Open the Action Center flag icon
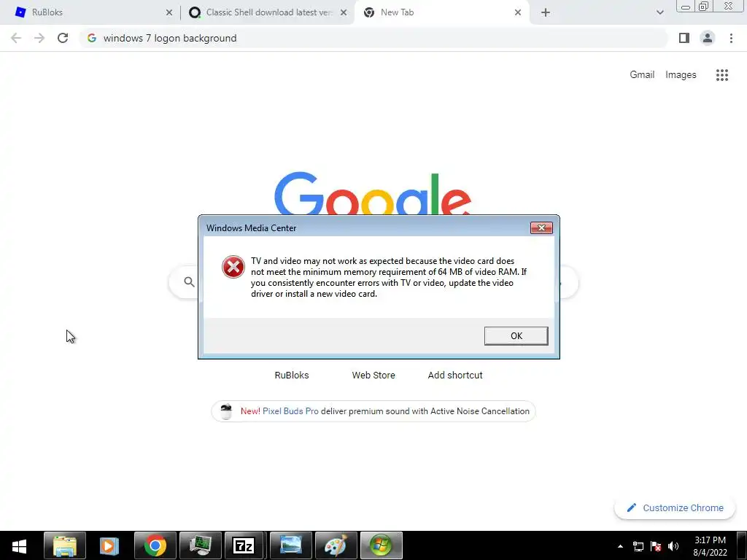The image size is (747, 560). pyautogui.click(x=656, y=546)
